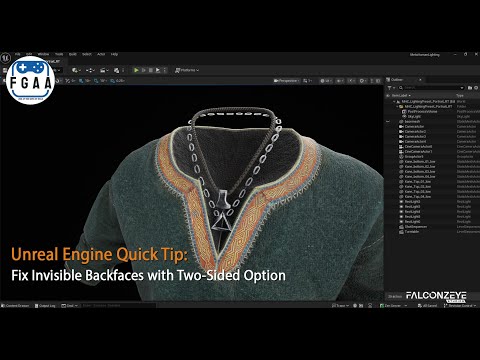Open the Edit menu

point(29,54)
